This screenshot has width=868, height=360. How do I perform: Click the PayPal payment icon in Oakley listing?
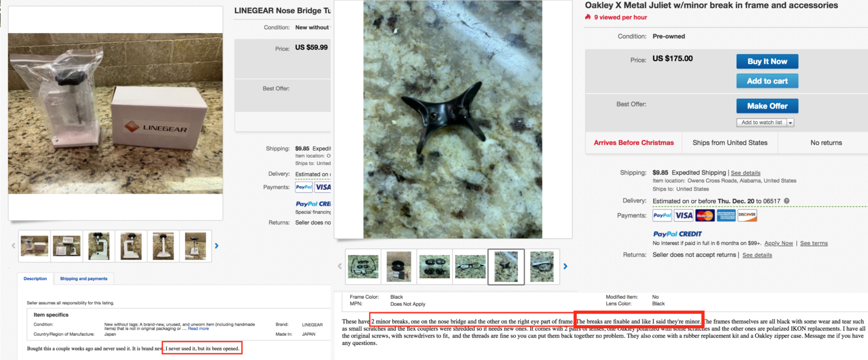coord(662,215)
